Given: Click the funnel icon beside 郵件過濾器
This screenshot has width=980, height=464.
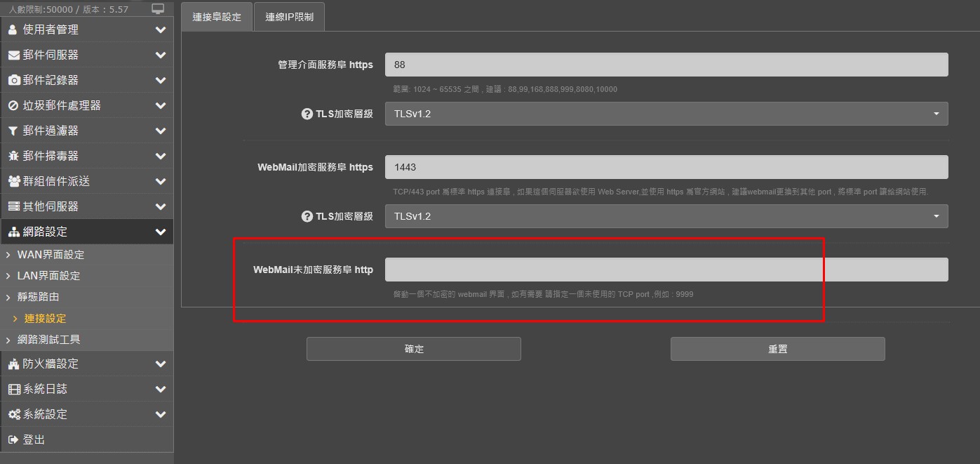Looking at the screenshot, I should (x=13, y=131).
